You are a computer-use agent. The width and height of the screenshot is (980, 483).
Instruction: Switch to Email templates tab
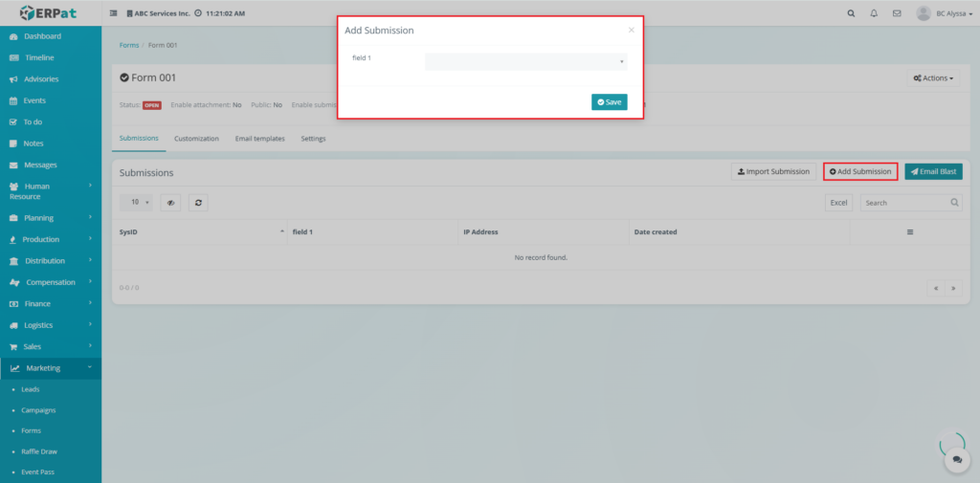260,139
